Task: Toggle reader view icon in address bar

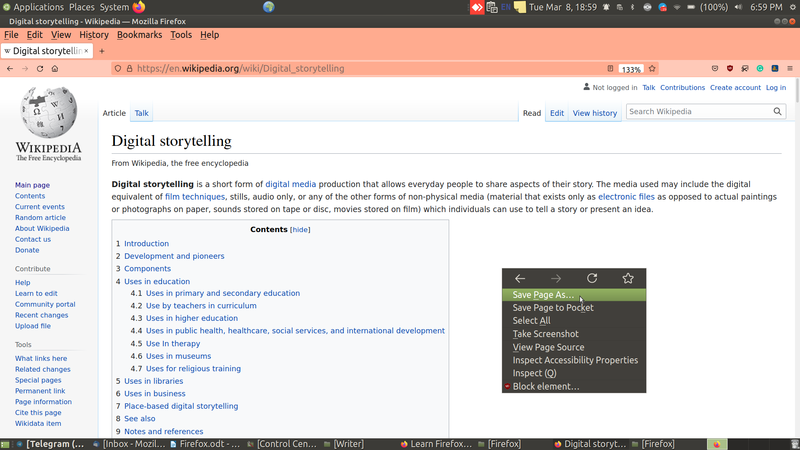Action: coord(610,68)
